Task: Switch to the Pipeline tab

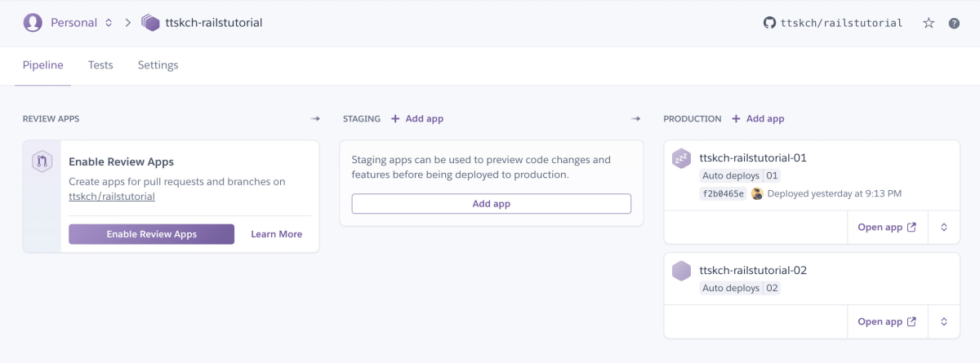Action: coord(43,65)
